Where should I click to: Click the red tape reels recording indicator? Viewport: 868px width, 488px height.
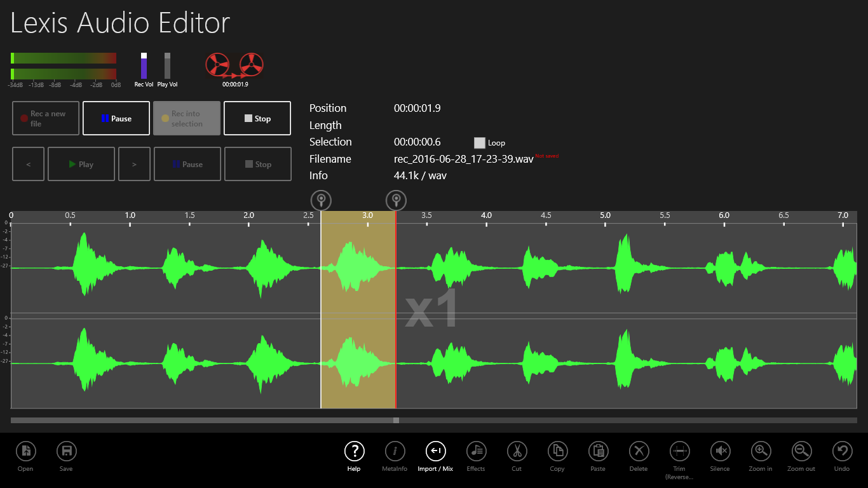[x=234, y=65]
